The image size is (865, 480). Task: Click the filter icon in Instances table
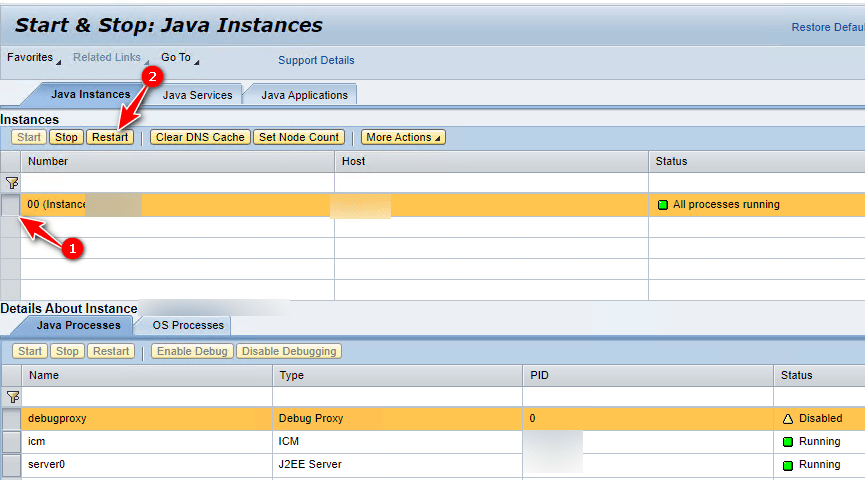11,183
